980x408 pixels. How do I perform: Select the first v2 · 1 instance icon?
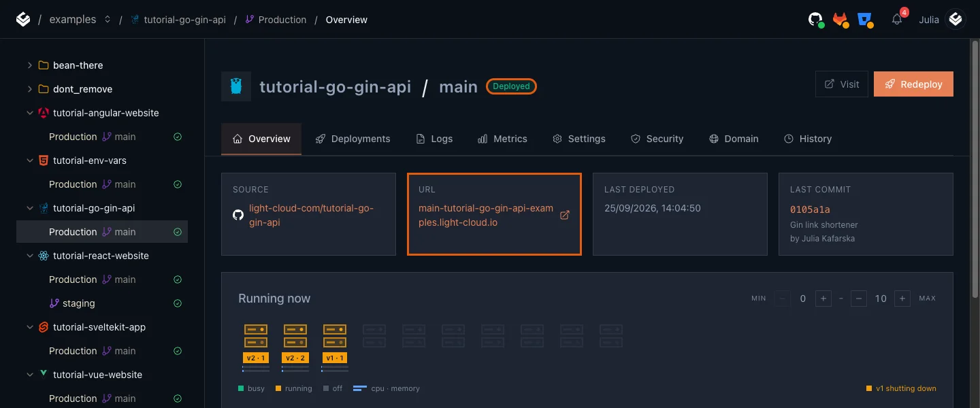click(256, 336)
